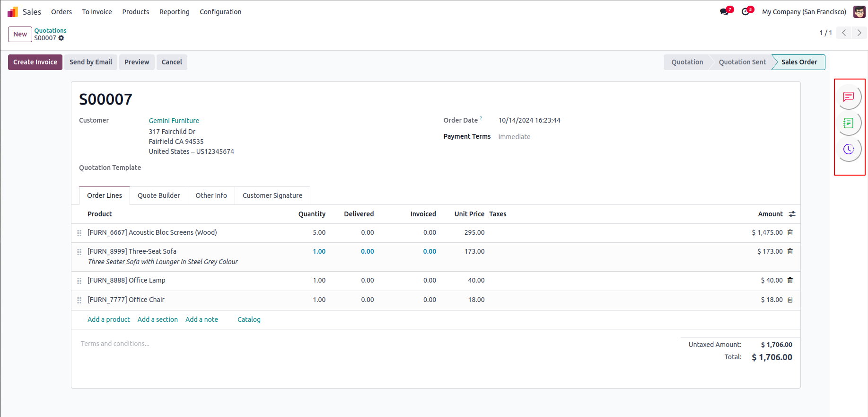This screenshot has height=417, width=868.
Task: Open the Reporting menu
Action: click(x=174, y=12)
